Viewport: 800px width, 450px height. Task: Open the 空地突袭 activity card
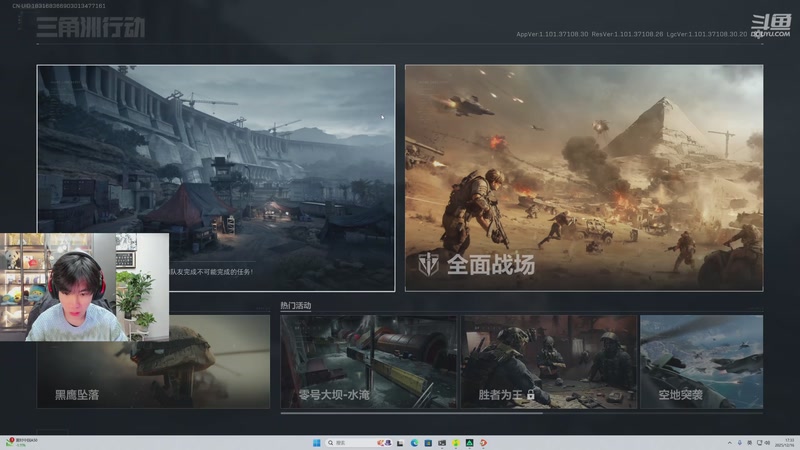click(702, 361)
